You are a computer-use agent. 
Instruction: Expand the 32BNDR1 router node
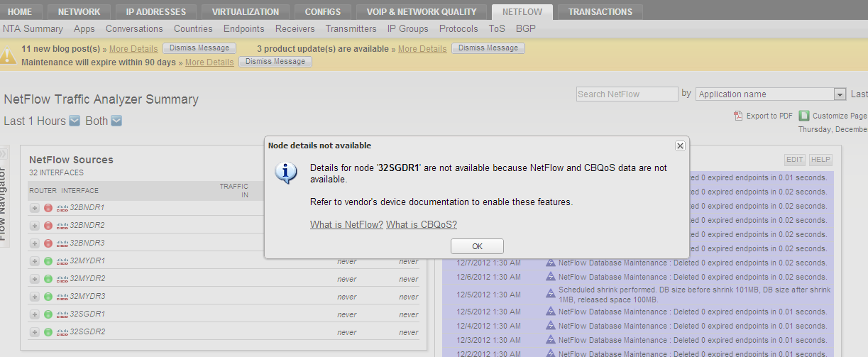[x=35, y=208]
